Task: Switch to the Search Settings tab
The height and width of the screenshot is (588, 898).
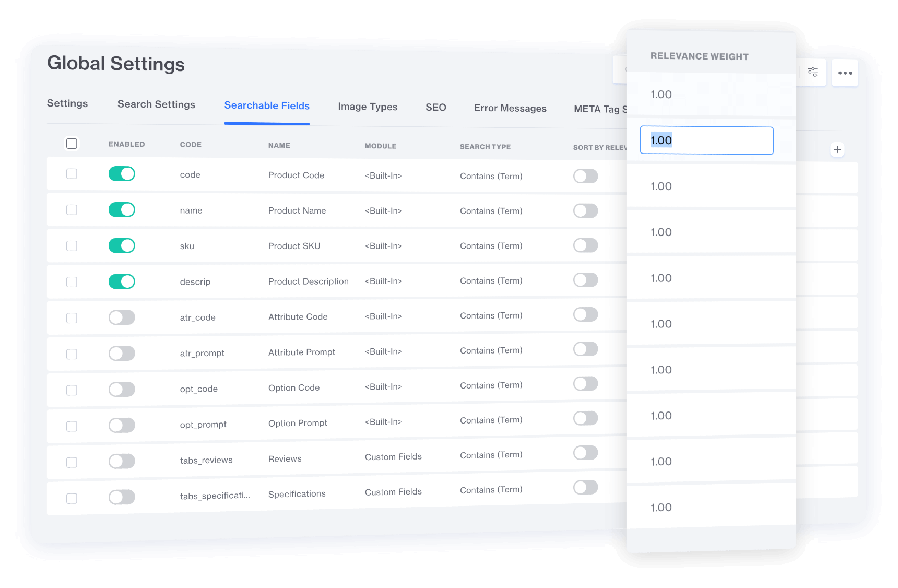Action: (156, 104)
